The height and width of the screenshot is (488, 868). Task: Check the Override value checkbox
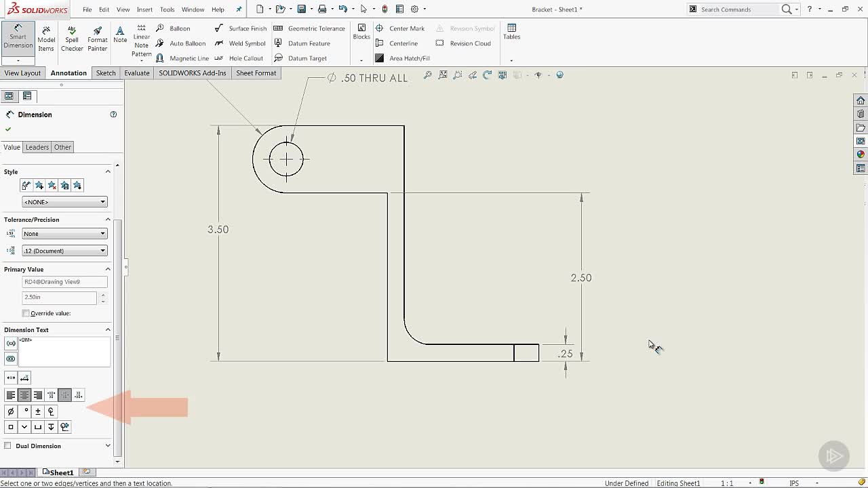tap(26, 313)
